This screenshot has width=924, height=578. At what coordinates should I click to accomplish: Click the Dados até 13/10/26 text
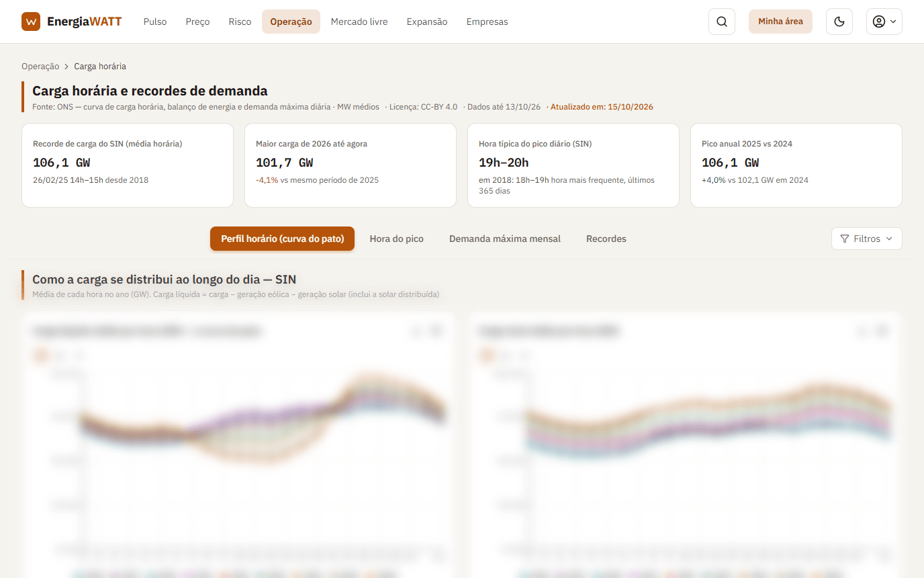tap(504, 107)
